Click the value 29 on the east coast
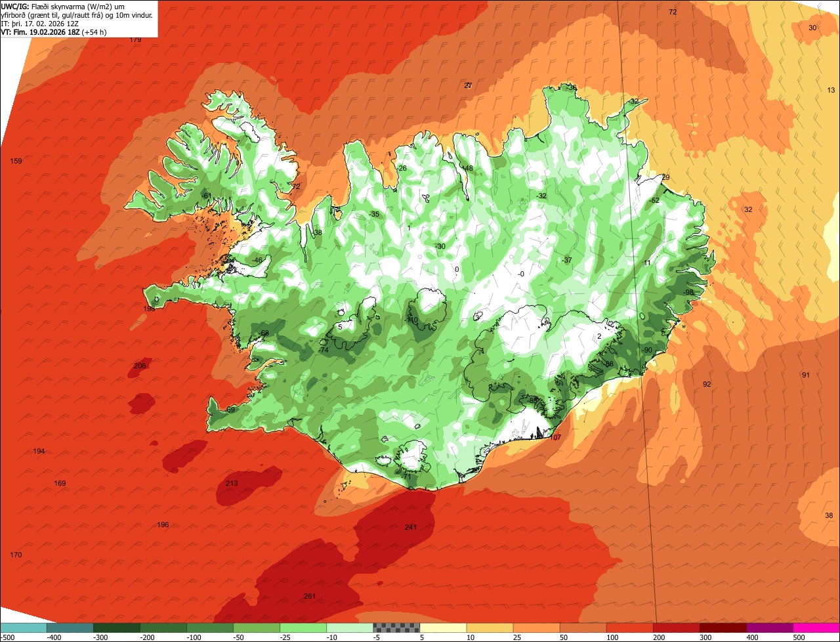The image size is (840, 642). coord(665,178)
